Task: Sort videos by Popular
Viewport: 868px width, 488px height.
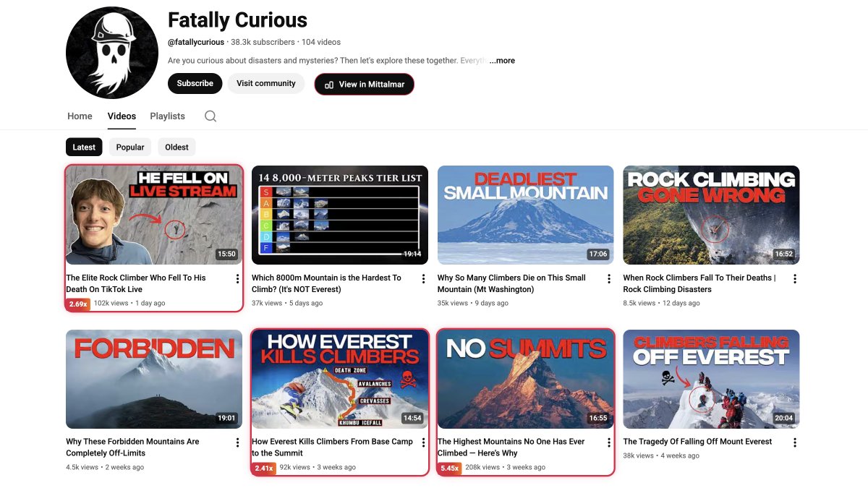Action: click(x=130, y=147)
